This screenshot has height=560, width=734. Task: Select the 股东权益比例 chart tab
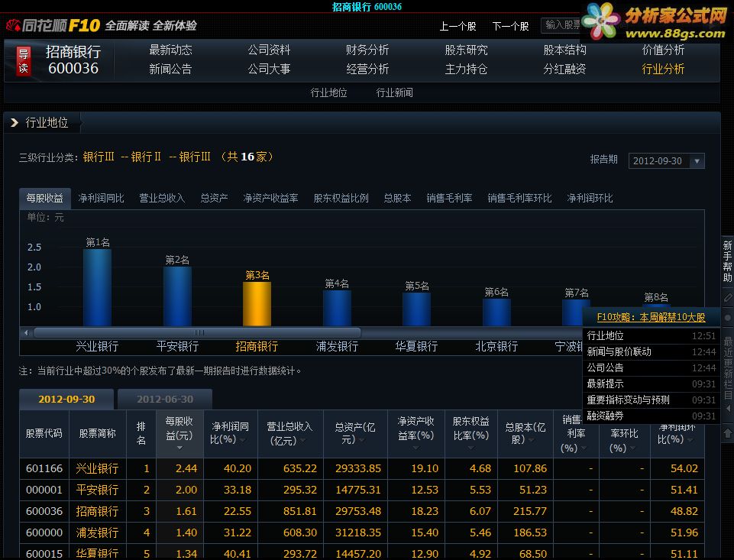[341, 198]
